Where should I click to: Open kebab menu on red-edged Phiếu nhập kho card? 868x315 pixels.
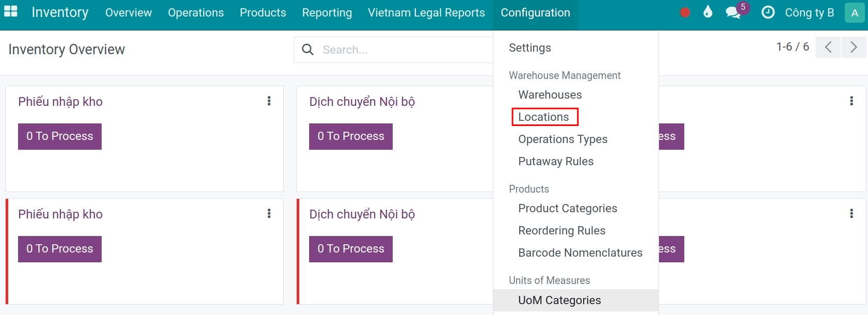tap(269, 214)
